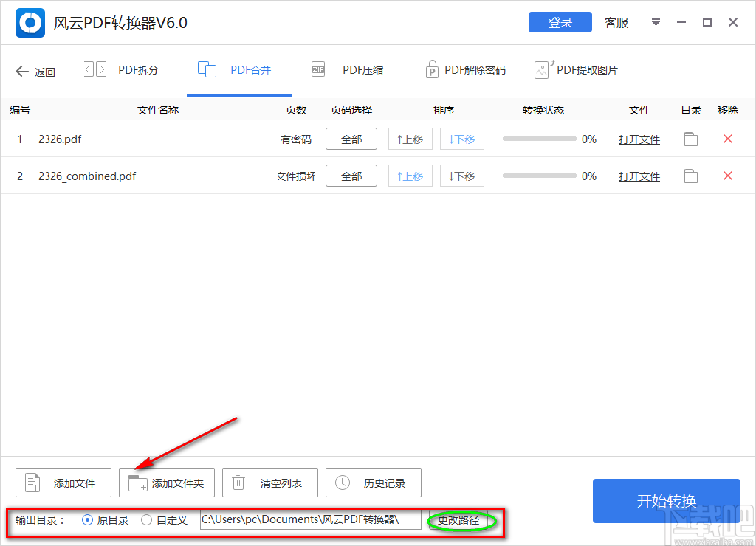Click the 排序 column header
756x546 pixels.
click(x=444, y=110)
